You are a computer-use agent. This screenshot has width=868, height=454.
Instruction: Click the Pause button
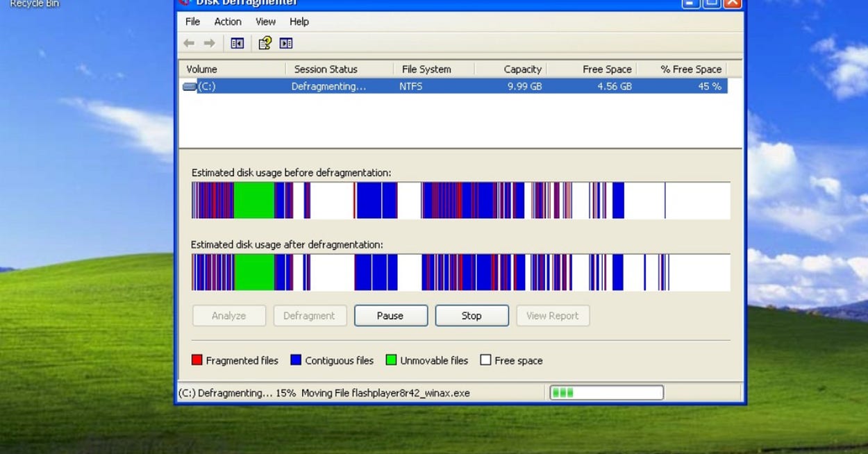(x=390, y=315)
